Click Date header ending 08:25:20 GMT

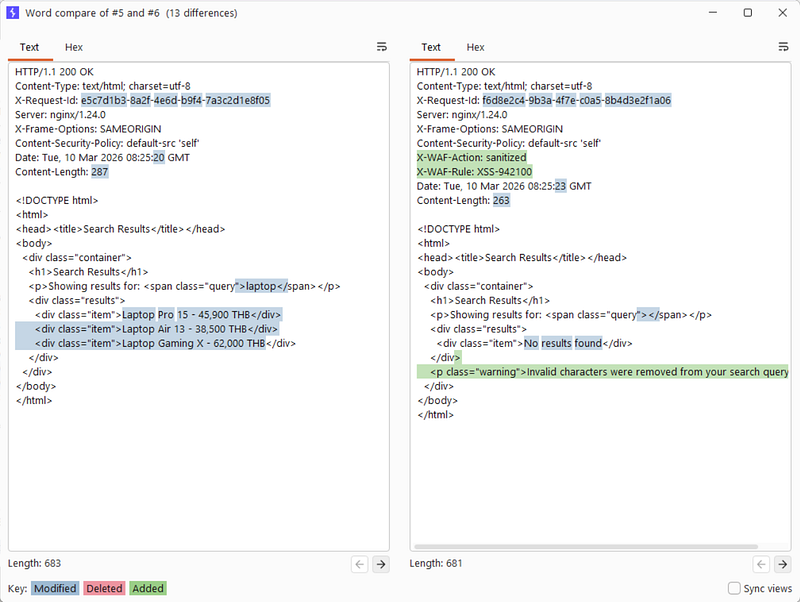click(x=103, y=158)
